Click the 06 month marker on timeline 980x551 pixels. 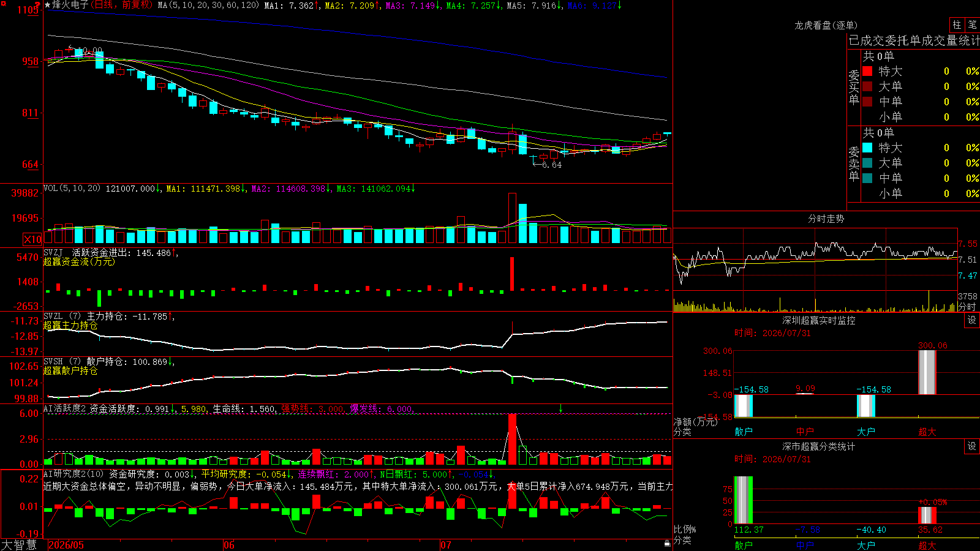(x=229, y=545)
